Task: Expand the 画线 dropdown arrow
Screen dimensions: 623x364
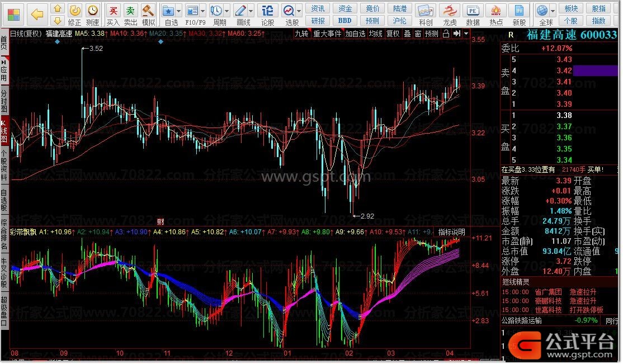Action: [x=251, y=11]
